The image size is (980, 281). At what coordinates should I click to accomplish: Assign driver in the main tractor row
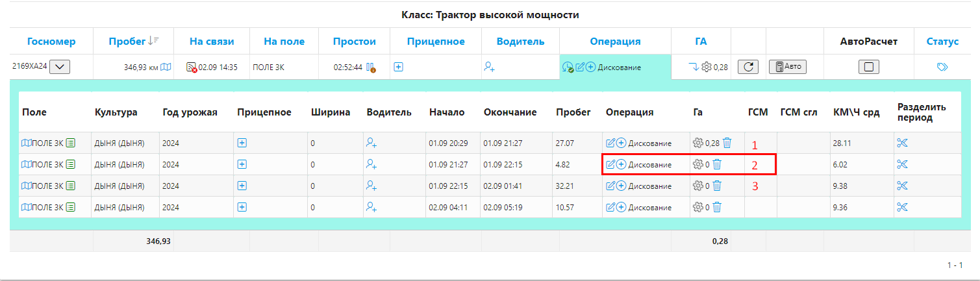click(489, 67)
